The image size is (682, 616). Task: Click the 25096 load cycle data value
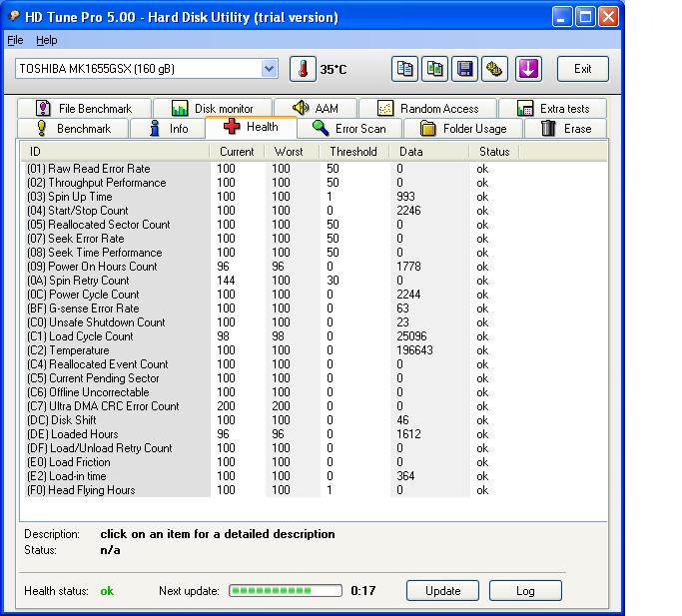tap(411, 335)
